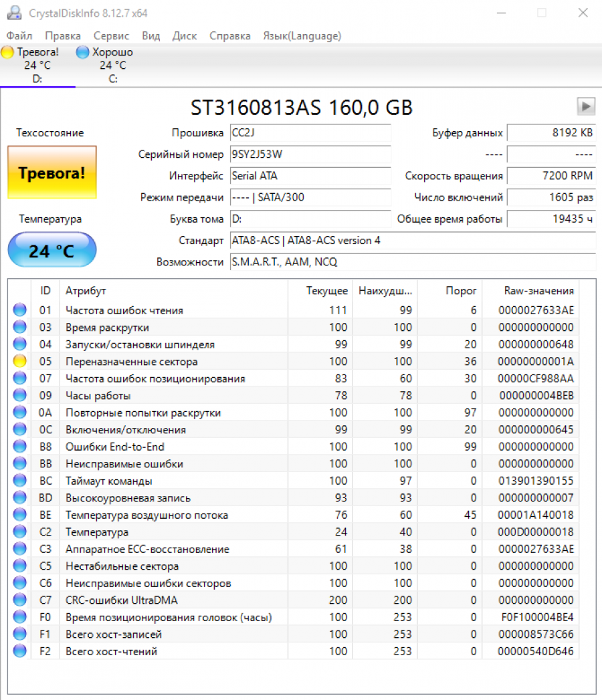Open the Сервис menu
602x700 pixels.
click(x=112, y=36)
